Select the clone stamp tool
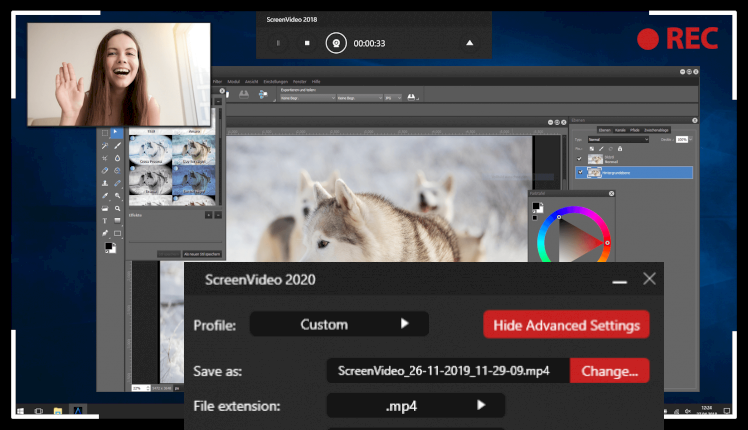Image resolution: width=748 pixels, height=430 pixels. click(105, 183)
